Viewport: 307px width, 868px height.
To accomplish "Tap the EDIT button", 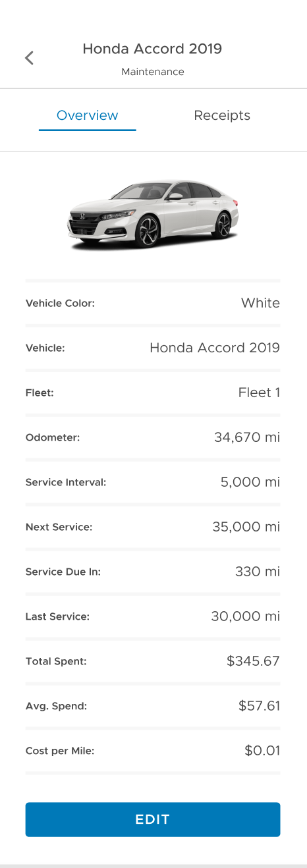I will point(153,819).
